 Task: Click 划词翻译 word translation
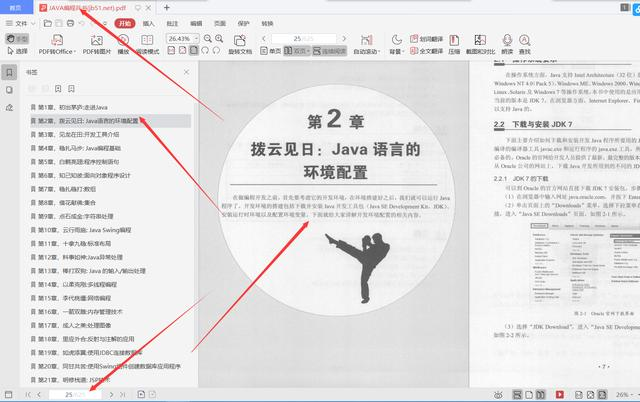pyautogui.click(x=427, y=39)
